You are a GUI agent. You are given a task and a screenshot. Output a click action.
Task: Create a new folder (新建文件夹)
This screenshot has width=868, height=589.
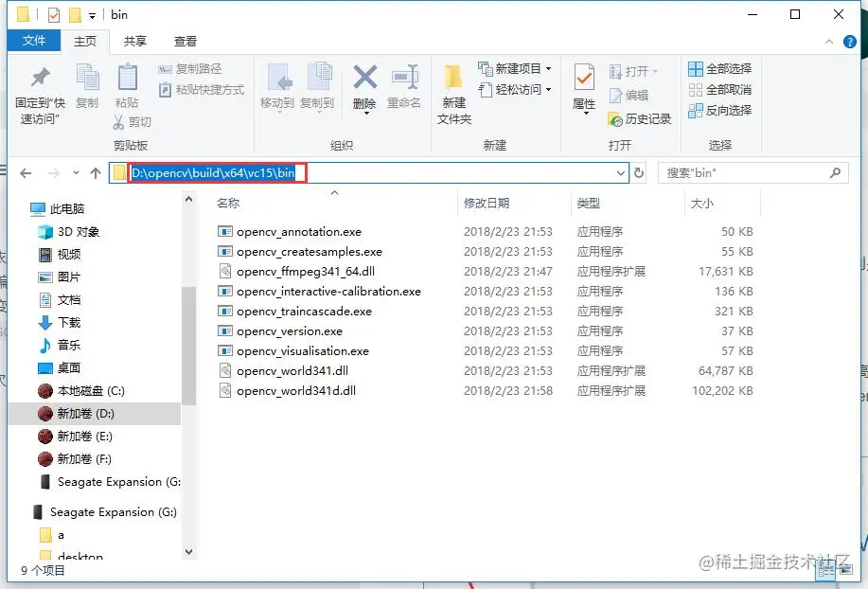[x=452, y=92]
